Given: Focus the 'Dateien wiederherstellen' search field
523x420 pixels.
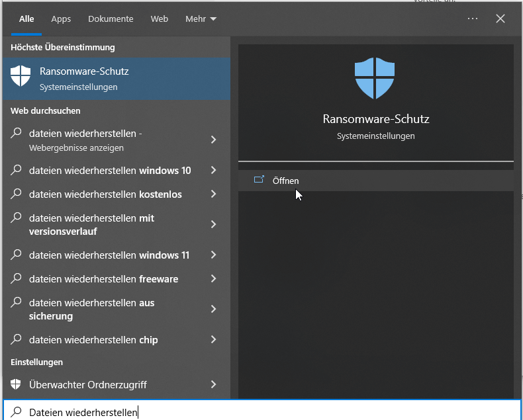Looking at the screenshot, I should (262, 410).
